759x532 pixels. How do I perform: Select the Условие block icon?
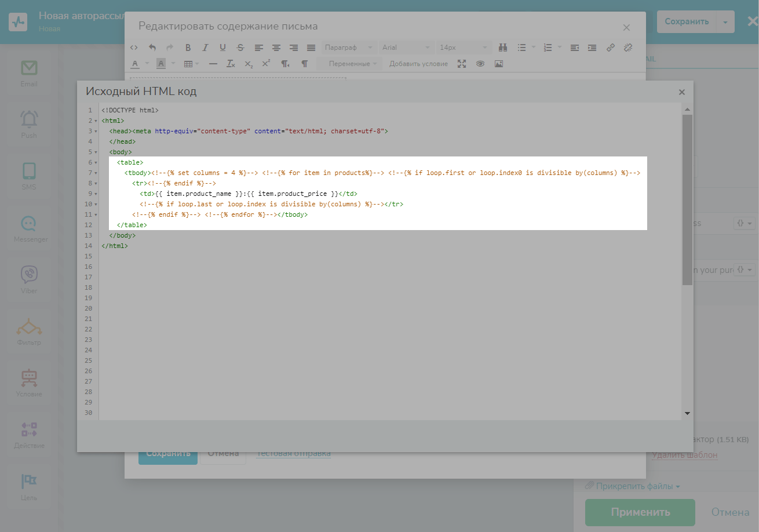click(x=29, y=378)
